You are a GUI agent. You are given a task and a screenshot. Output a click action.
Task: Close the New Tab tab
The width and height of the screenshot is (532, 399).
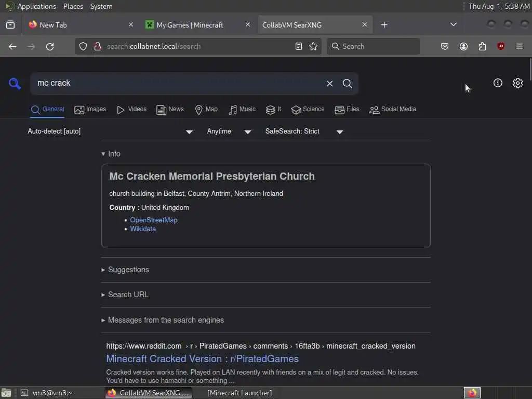click(x=131, y=25)
